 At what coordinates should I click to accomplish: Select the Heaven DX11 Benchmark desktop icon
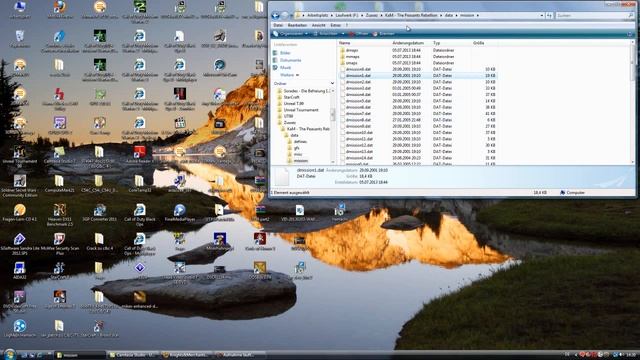(60, 215)
